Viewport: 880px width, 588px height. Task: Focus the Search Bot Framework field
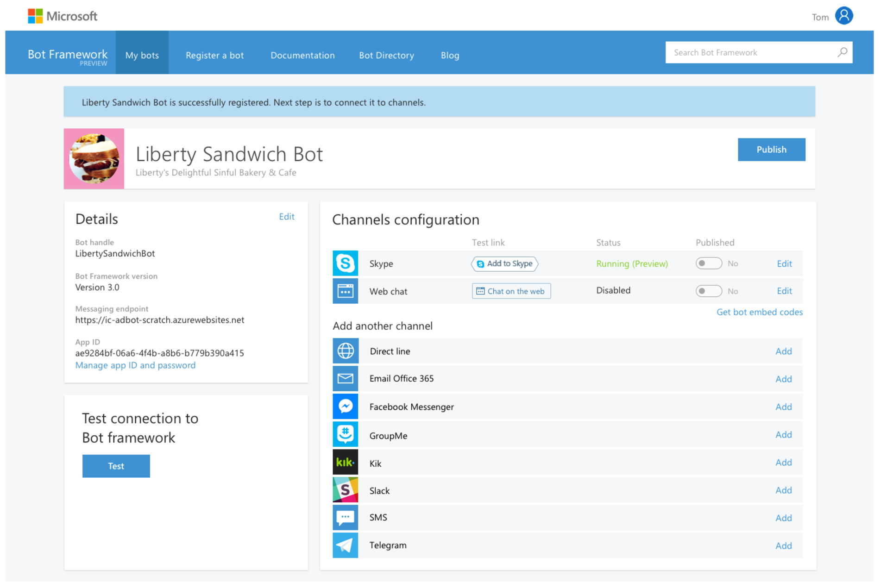click(x=750, y=52)
